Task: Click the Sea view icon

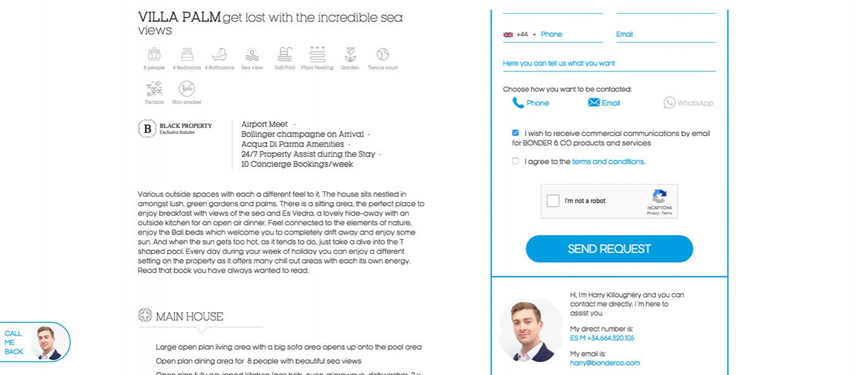Action: tap(252, 54)
